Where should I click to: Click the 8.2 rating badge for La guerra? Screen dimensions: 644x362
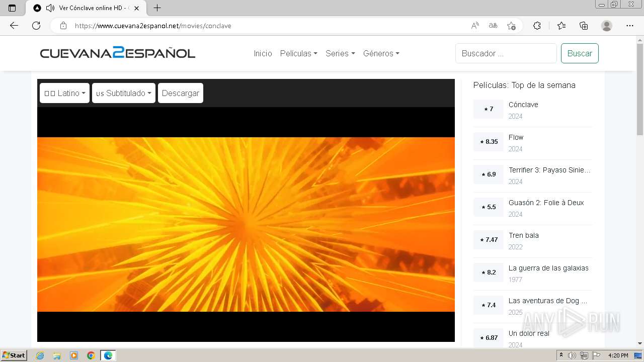488,273
